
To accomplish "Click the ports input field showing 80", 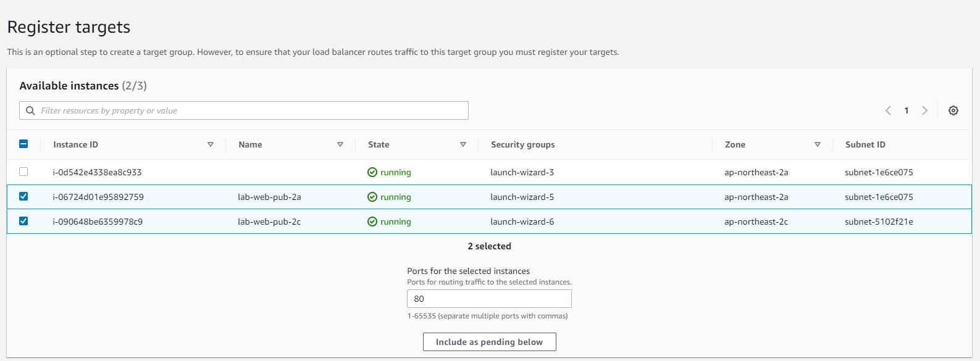I will coord(489,299).
